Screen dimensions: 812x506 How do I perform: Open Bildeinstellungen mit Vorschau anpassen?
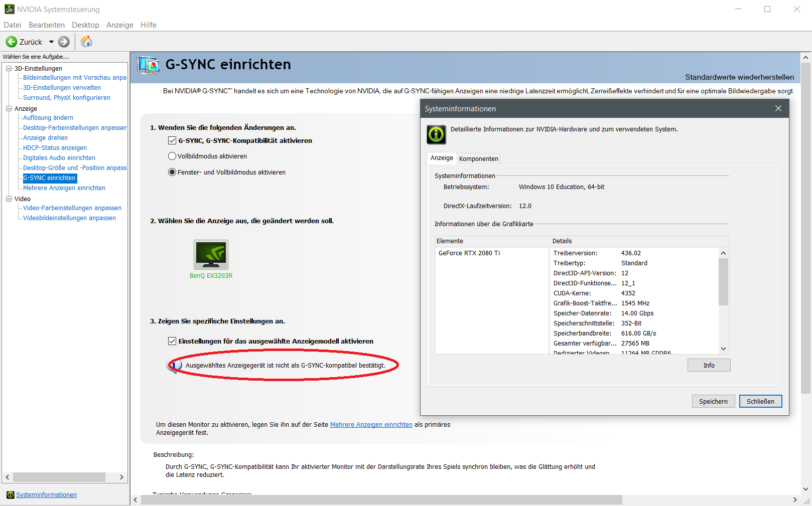tap(75, 78)
